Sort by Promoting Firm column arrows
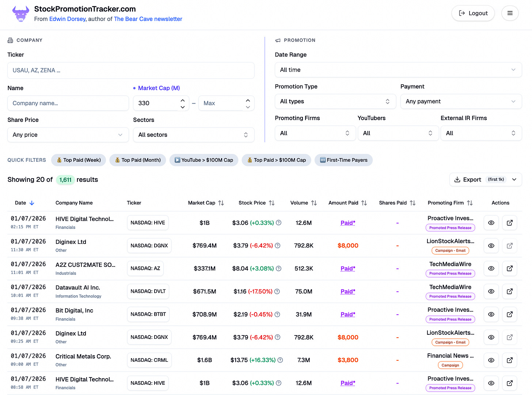 click(x=470, y=203)
